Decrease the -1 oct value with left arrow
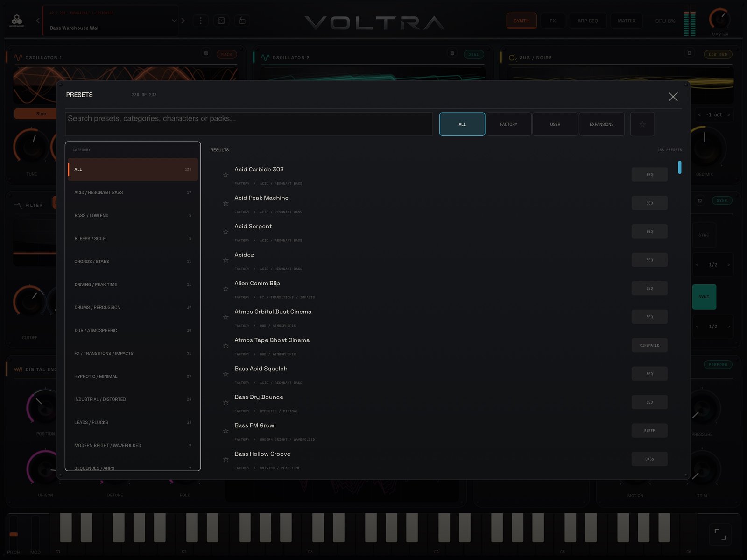Screen dimensions: 747x560 699,115
